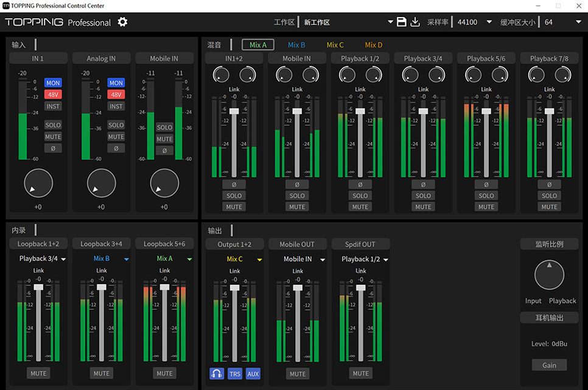The width and height of the screenshot is (588, 390).
Task: Mute the Spdif OUT channel
Action: tap(360, 374)
